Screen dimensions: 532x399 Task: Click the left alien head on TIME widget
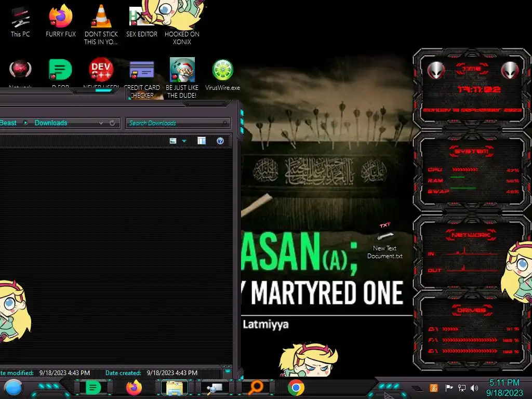tap(436, 71)
